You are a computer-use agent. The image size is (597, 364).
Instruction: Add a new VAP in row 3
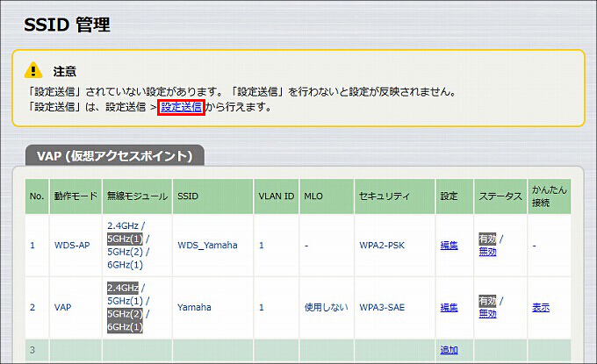click(x=449, y=350)
